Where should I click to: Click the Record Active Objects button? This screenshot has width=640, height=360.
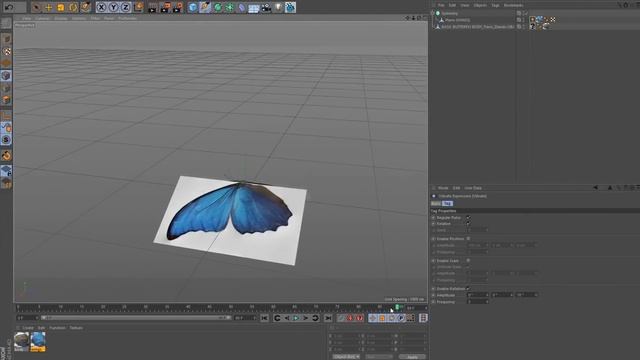coord(341,318)
